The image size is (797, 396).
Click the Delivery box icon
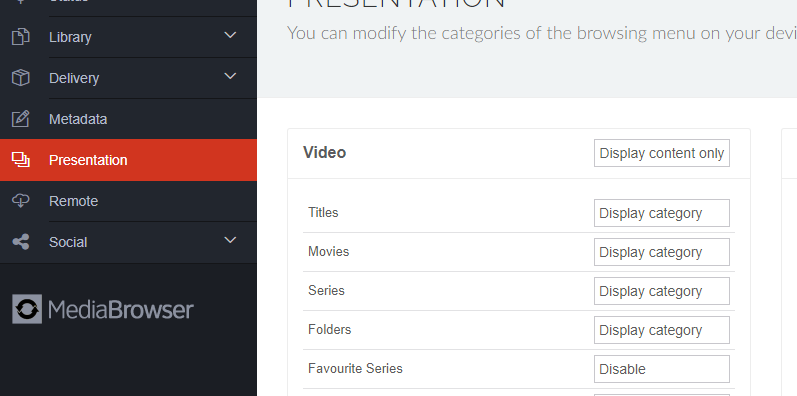(20, 78)
